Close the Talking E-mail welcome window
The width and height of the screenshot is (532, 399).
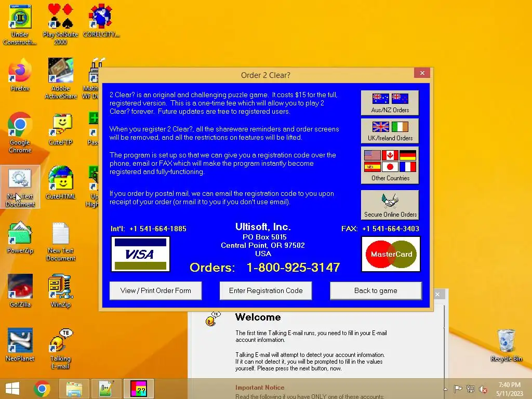[437, 294]
